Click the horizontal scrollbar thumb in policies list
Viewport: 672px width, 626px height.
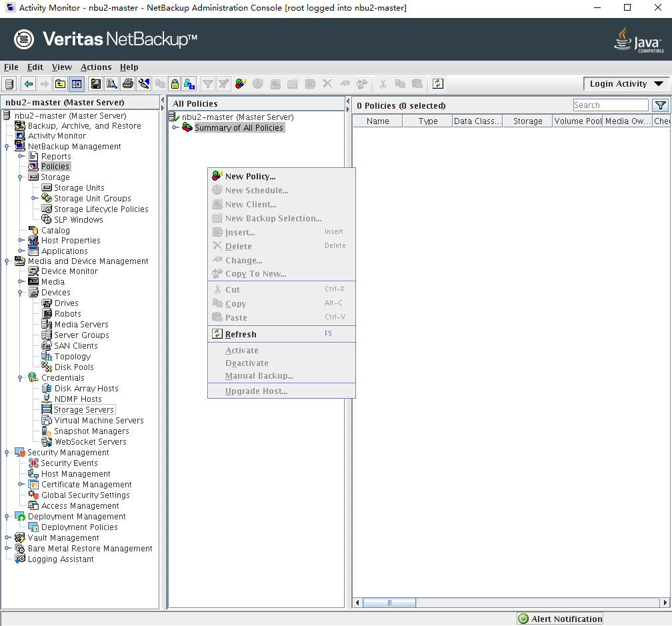pyautogui.click(x=389, y=603)
